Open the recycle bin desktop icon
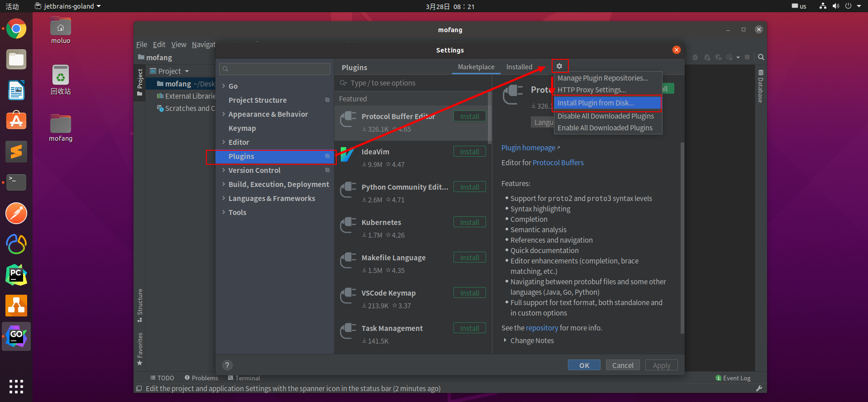 pyautogui.click(x=61, y=80)
